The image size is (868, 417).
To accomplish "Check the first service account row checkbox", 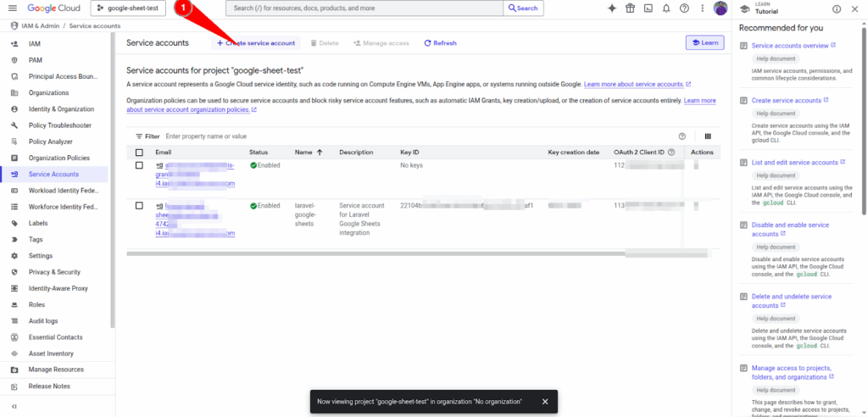I will point(139,165).
